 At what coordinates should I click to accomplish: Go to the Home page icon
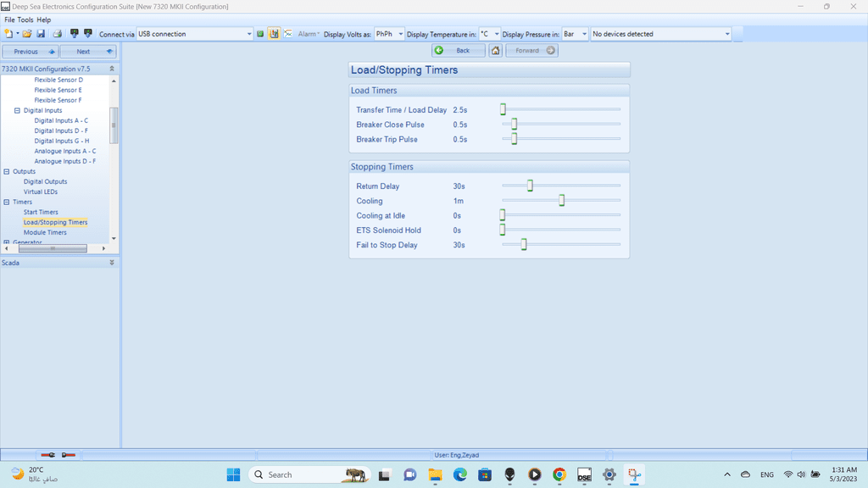[x=495, y=50]
